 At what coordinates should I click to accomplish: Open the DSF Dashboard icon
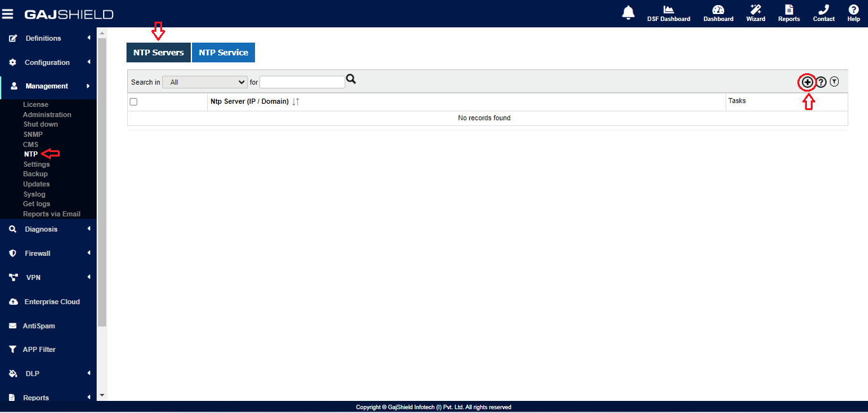pos(668,10)
